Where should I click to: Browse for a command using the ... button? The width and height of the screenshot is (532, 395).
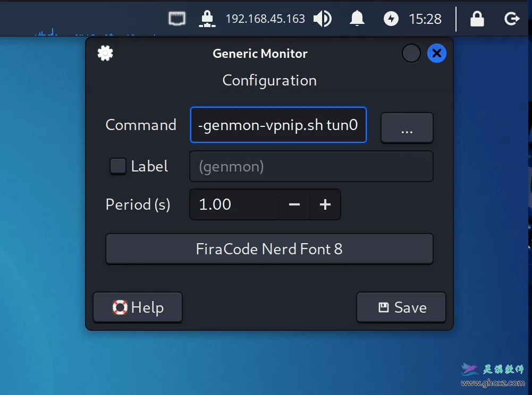pyautogui.click(x=407, y=127)
